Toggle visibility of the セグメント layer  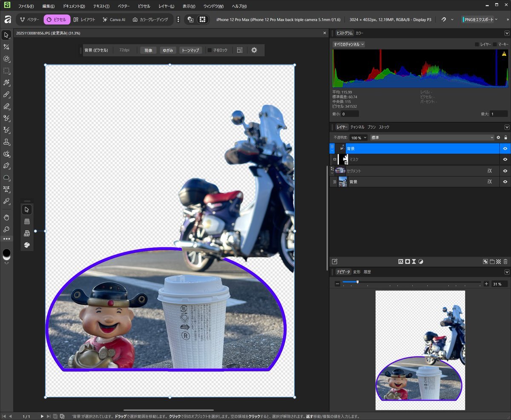(x=505, y=170)
